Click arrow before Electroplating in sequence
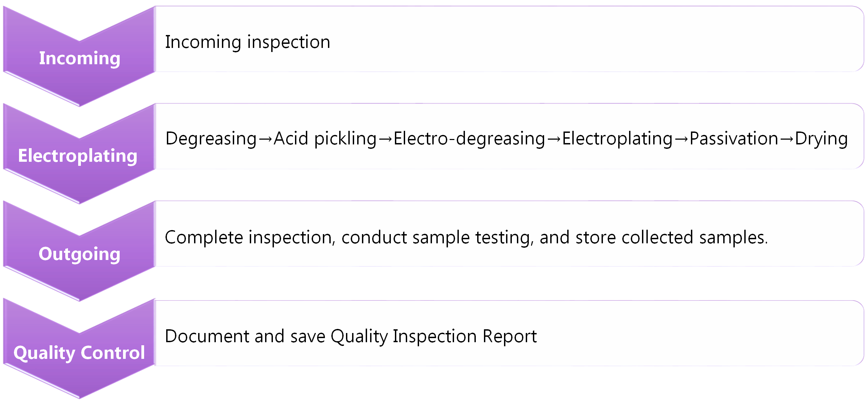The image size is (868, 402). pos(554,139)
